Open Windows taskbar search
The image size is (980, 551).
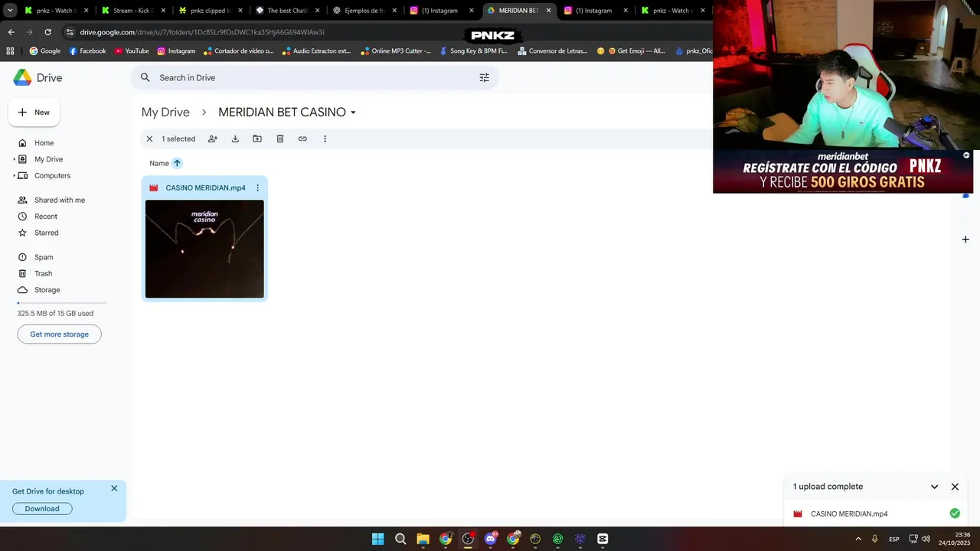pyautogui.click(x=400, y=539)
